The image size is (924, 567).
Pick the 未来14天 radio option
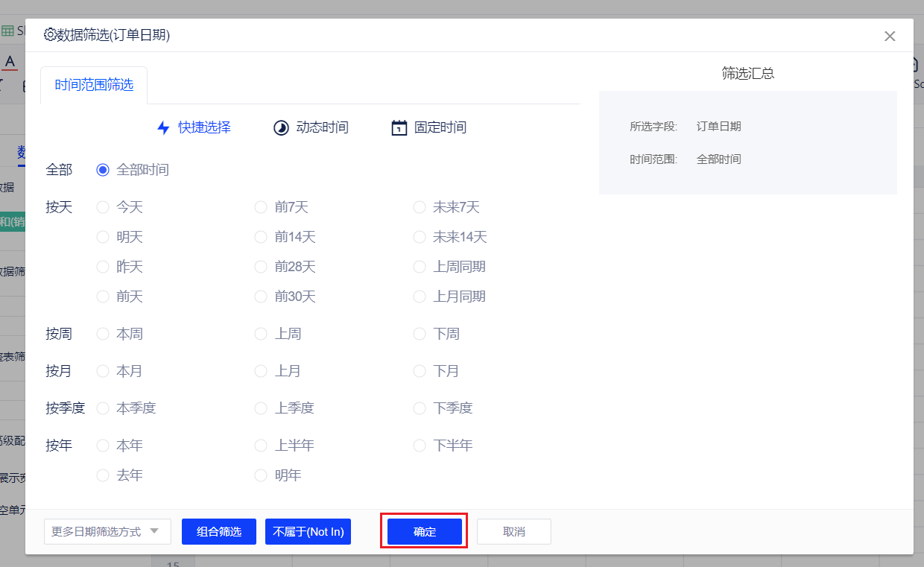tap(420, 237)
